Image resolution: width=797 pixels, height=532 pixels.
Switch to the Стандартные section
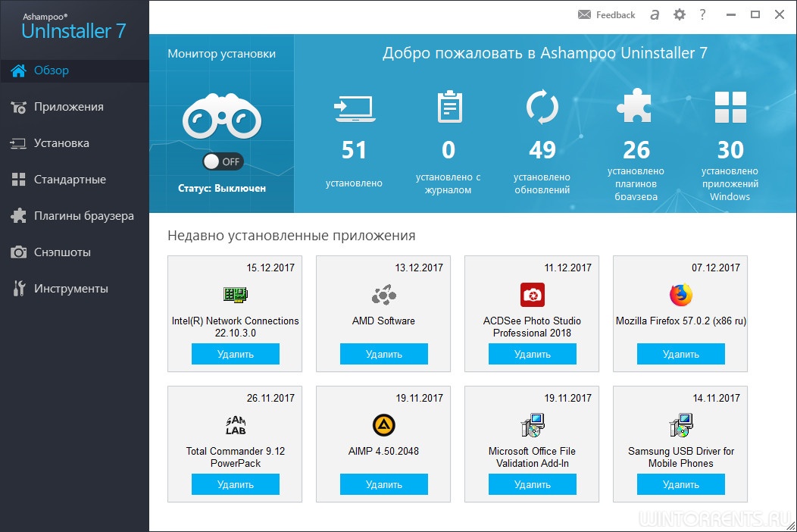pyautogui.click(x=74, y=180)
